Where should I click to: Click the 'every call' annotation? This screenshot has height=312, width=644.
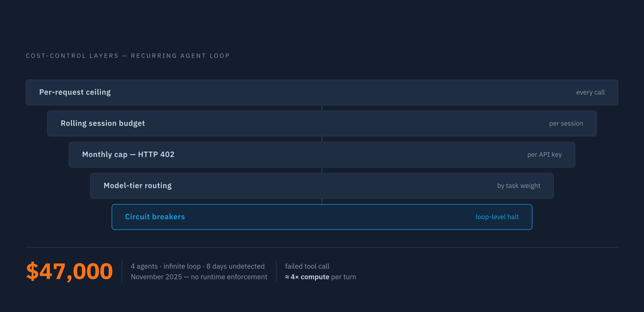pyautogui.click(x=590, y=92)
